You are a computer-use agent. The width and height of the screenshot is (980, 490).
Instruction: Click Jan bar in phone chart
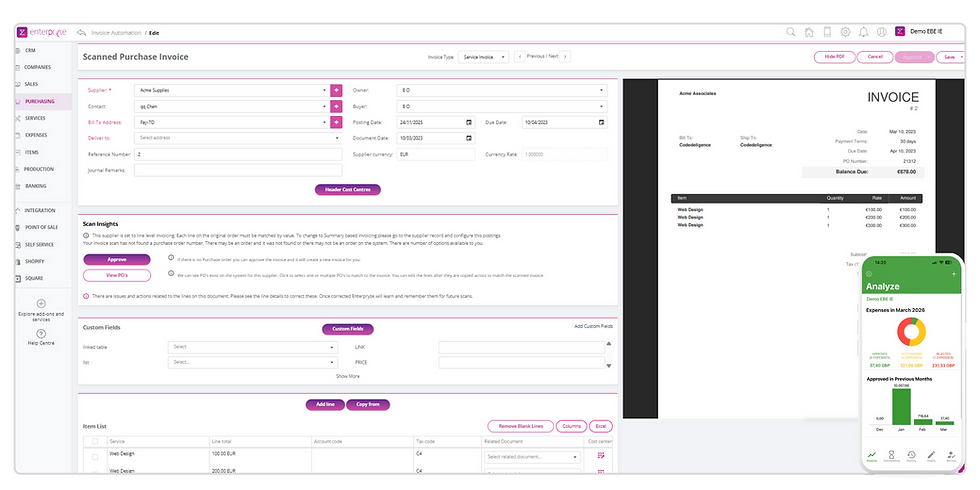(901, 407)
